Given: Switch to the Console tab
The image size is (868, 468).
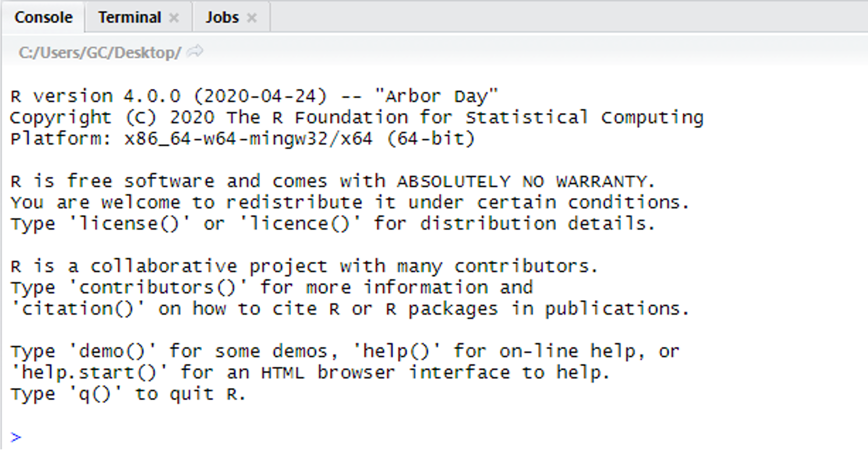Looking at the screenshot, I should coord(43,17).
